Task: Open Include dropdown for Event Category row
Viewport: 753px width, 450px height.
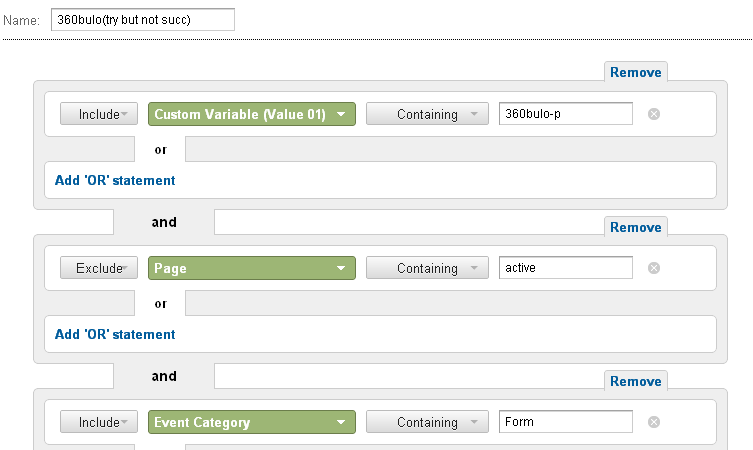Action: (99, 422)
